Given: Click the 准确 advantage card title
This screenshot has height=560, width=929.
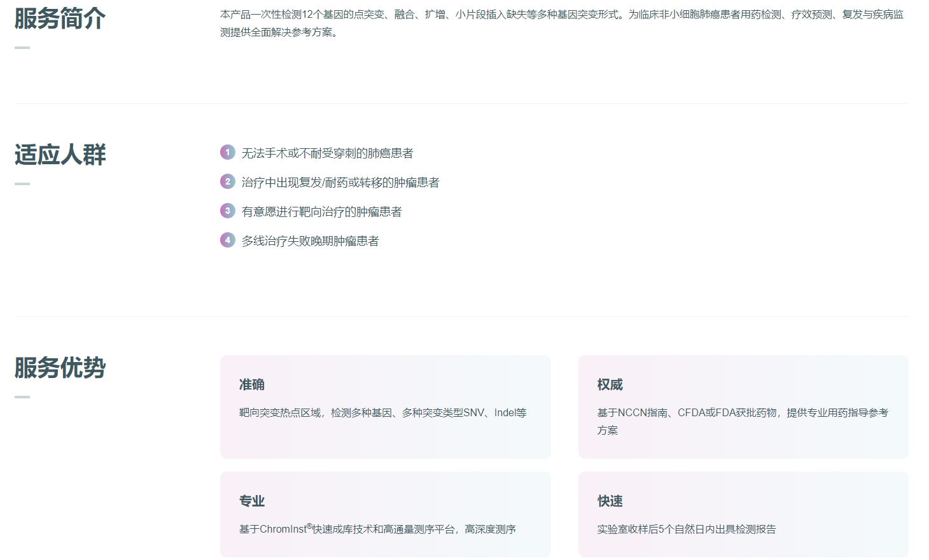Looking at the screenshot, I should pyautogui.click(x=252, y=384).
